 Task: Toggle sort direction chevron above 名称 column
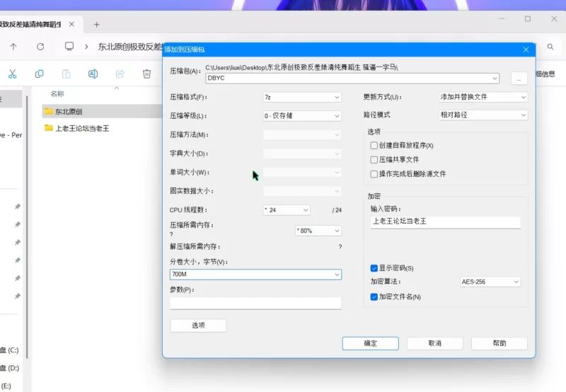(x=117, y=88)
